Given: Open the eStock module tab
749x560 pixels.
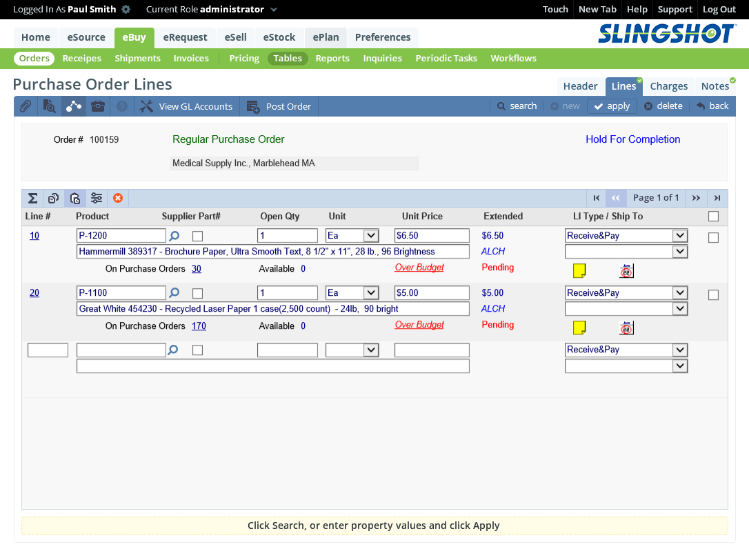Looking at the screenshot, I should tap(279, 37).
